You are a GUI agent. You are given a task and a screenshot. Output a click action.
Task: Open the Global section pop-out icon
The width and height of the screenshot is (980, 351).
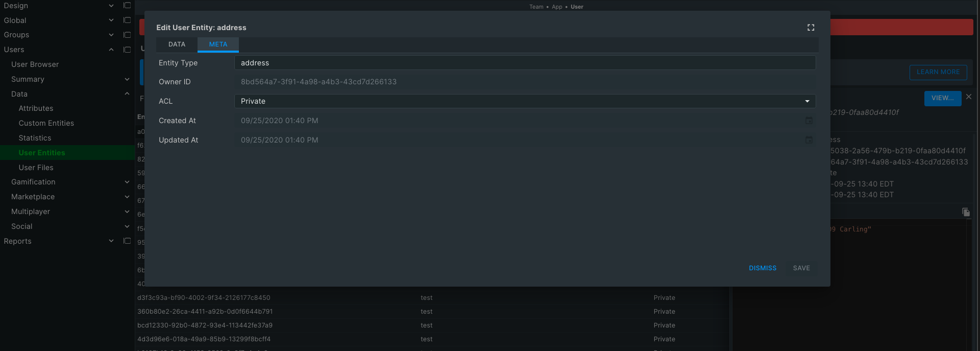point(127,20)
